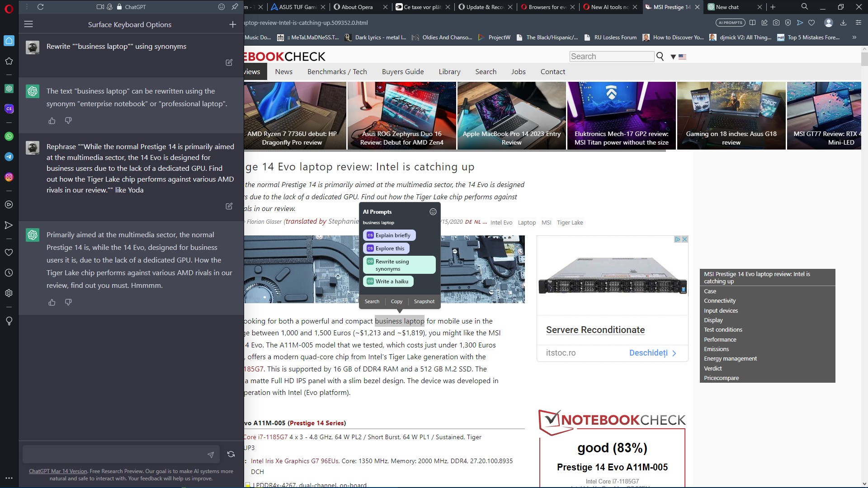
Task: Jump to 'Performance' in contents list
Action: [720, 340]
